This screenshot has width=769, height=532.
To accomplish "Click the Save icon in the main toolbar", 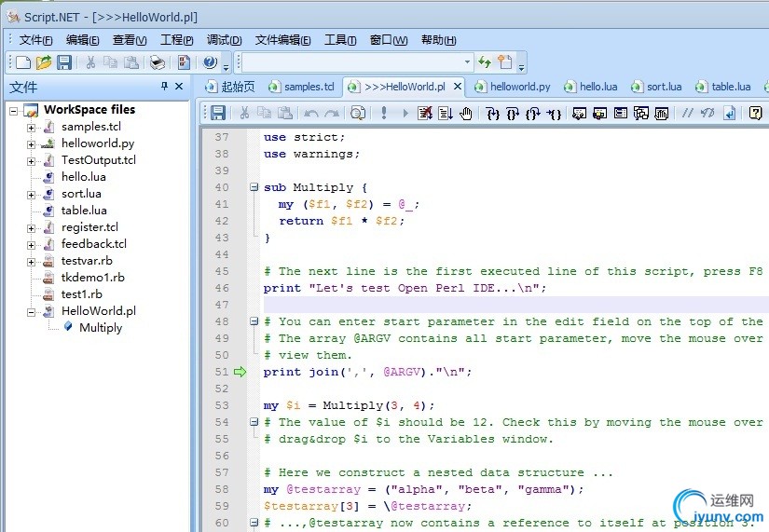I will click(x=64, y=62).
